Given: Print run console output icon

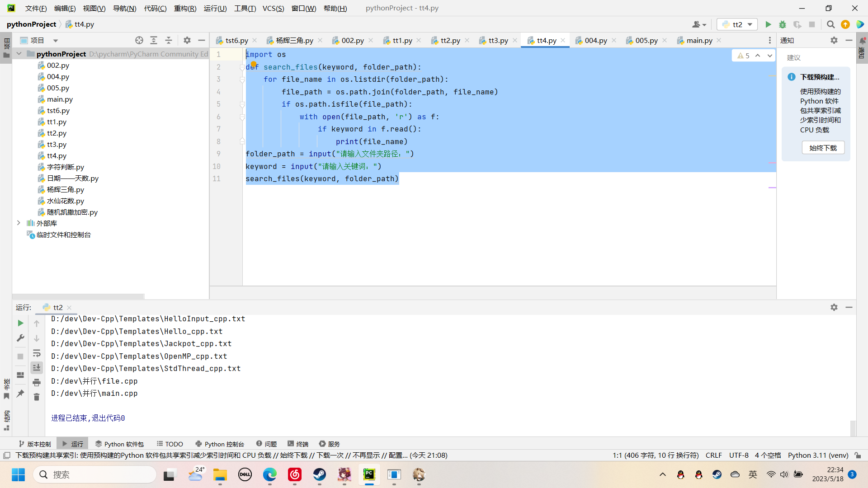Looking at the screenshot, I should tap(37, 382).
